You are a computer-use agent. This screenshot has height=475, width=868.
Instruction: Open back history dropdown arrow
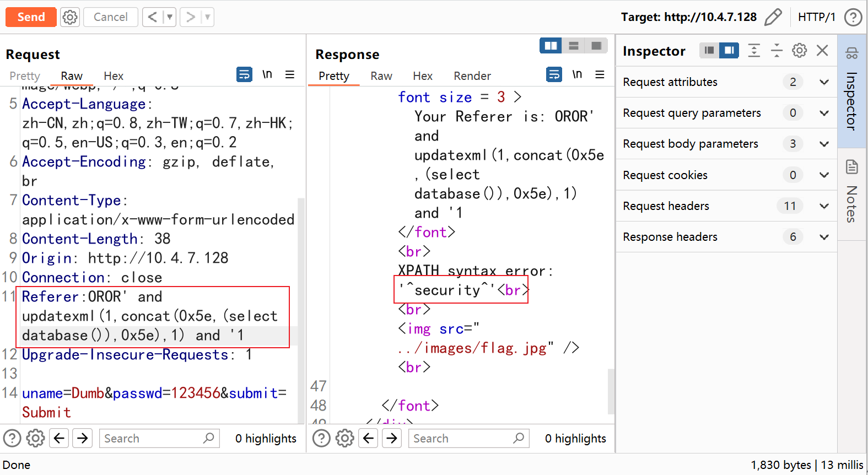(170, 17)
